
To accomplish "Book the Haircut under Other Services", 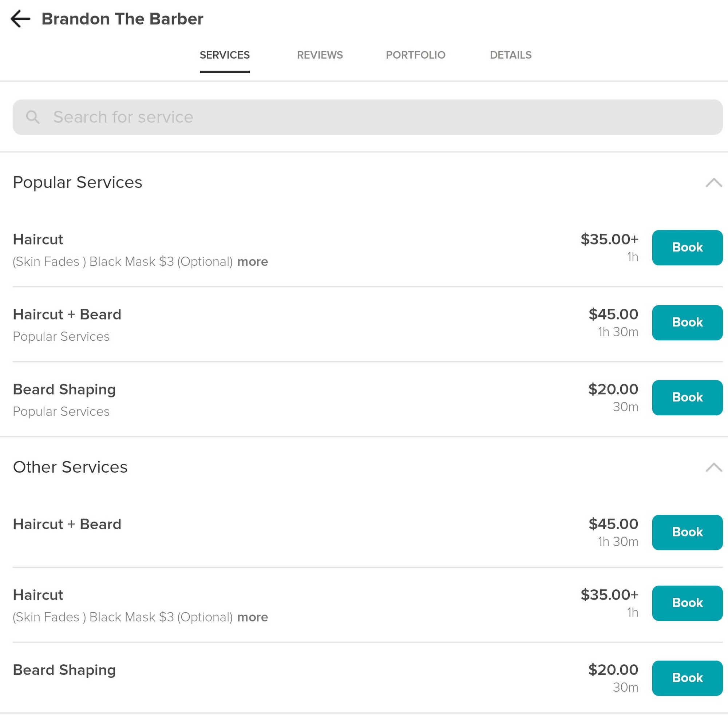I will 687,603.
